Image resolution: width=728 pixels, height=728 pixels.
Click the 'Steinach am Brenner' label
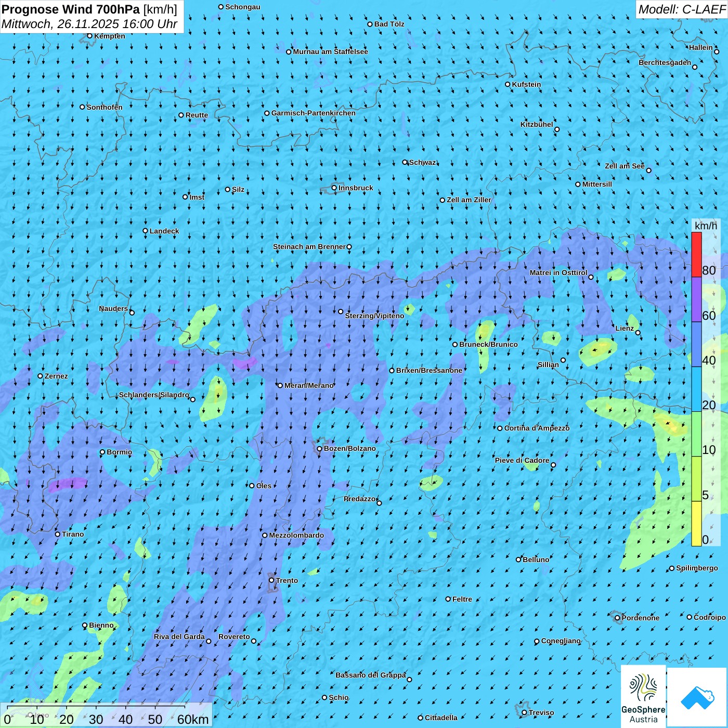[309, 246]
